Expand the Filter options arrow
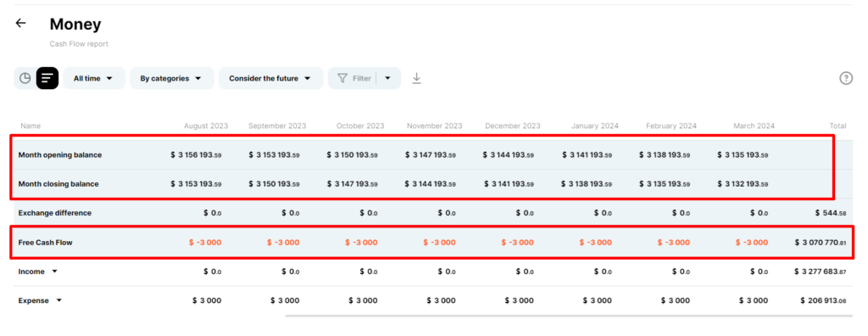The height and width of the screenshot is (336, 868). pos(388,78)
